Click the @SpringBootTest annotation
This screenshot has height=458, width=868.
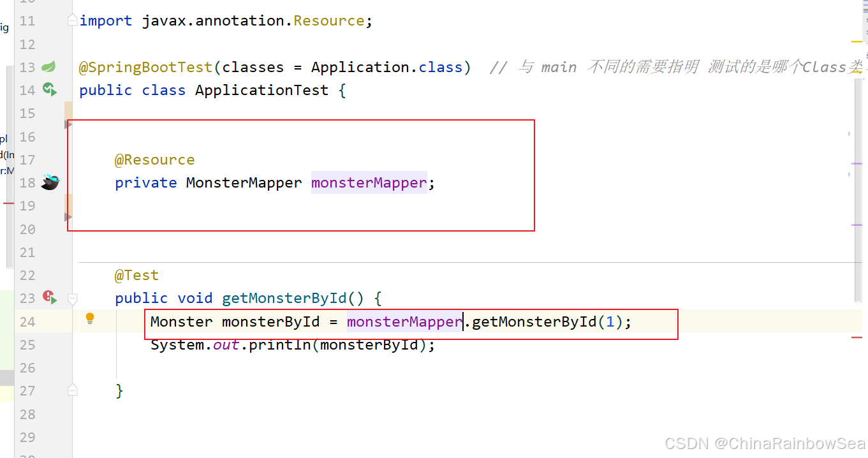(145, 67)
